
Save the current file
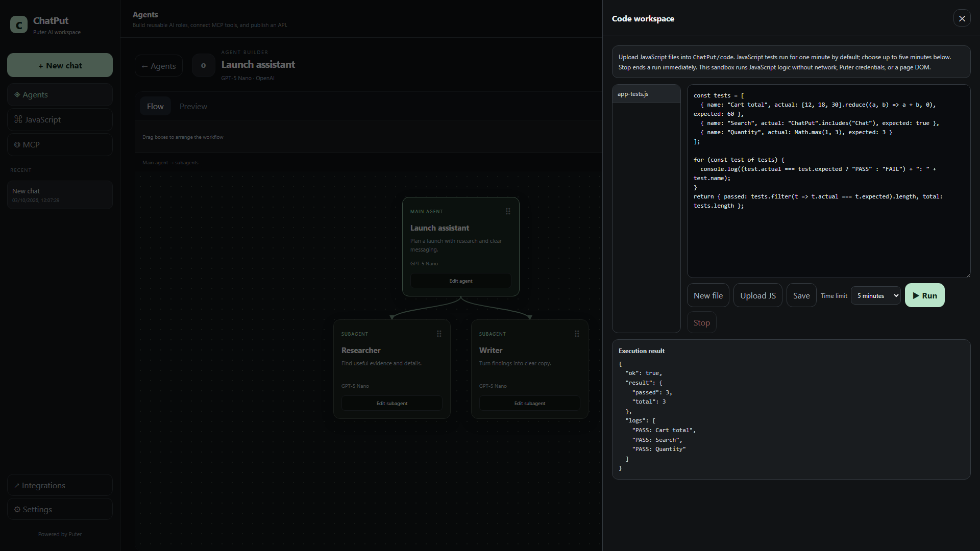click(801, 295)
